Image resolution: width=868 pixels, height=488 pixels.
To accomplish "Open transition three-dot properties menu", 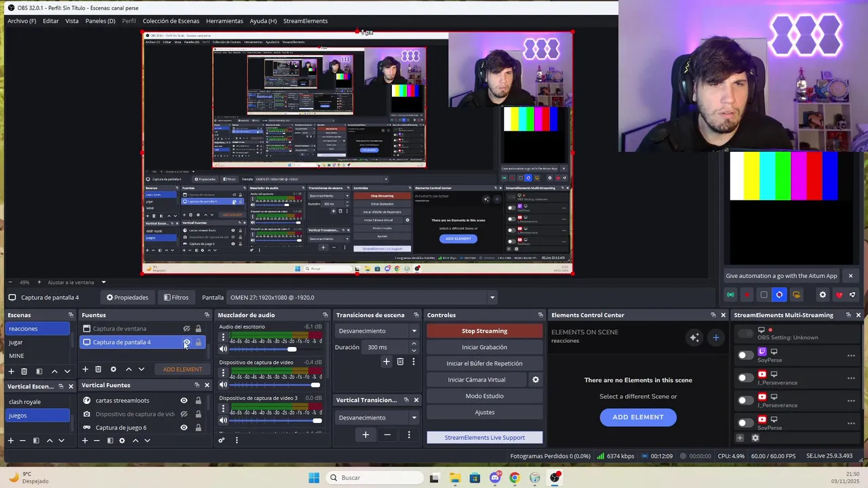I will (x=413, y=362).
